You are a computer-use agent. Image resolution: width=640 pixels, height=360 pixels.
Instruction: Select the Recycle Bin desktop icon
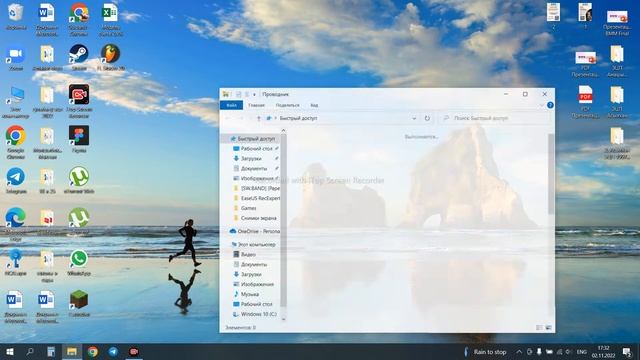pyautogui.click(x=16, y=17)
